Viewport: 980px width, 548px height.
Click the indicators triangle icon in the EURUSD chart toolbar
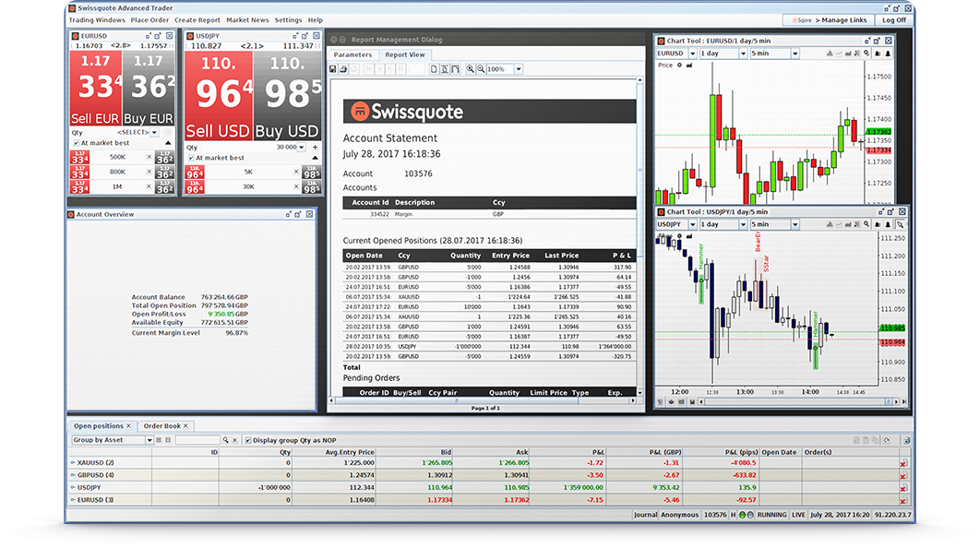pyautogui.click(x=830, y=54)
